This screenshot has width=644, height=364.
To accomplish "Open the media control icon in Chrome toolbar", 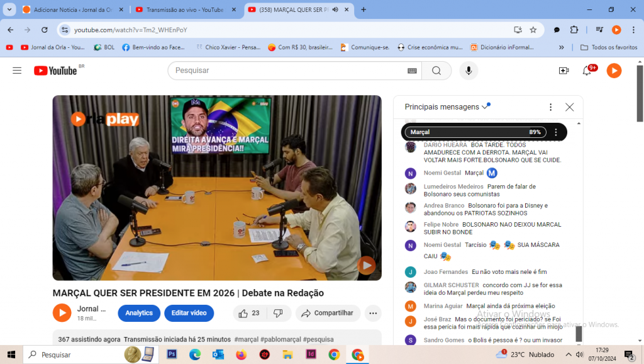I will (599, 30).
